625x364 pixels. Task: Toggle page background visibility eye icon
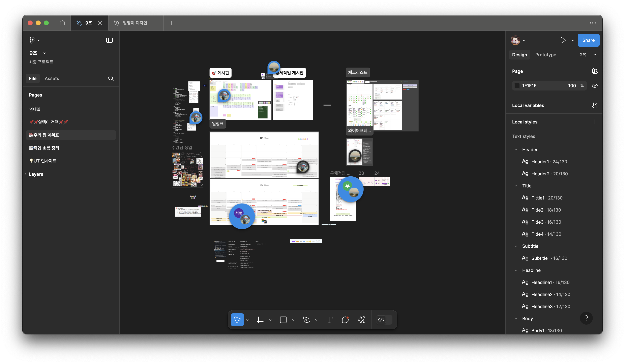pyautogui.click(x=594, y=86)
